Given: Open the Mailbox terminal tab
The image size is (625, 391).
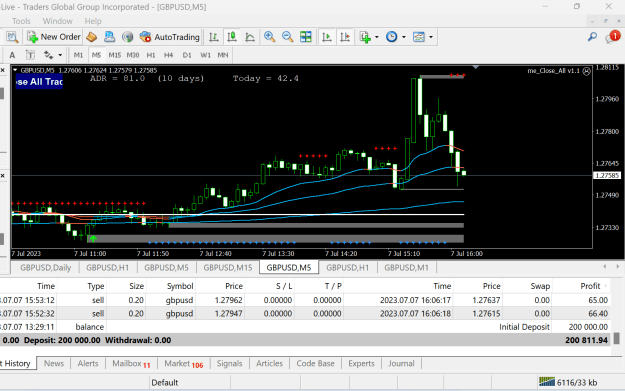Looking at the screenshot, I should point(131,363).
